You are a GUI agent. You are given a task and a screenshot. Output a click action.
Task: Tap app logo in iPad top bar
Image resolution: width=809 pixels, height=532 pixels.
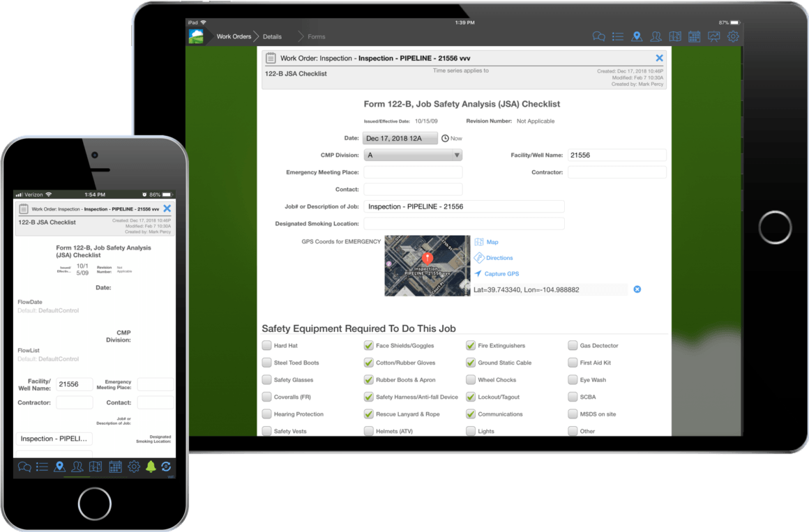[196, 37]
